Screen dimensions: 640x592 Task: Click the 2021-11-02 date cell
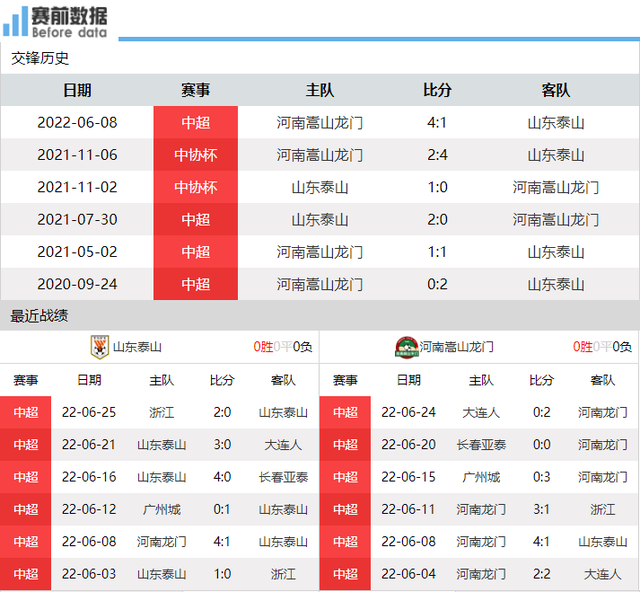click(x=77, y=187)
